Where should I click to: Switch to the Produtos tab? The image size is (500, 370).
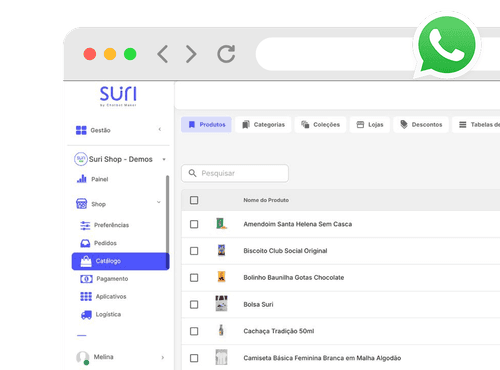[x=206, y=125]
